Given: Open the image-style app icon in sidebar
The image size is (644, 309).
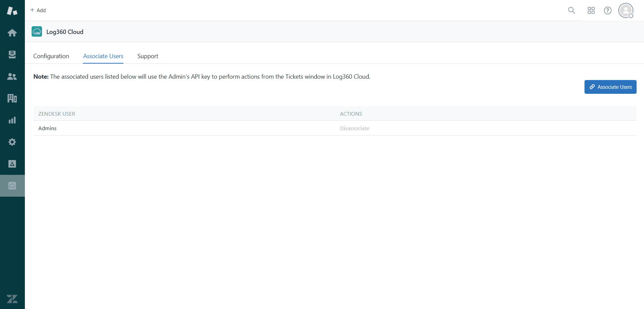Looking at the screenshot, I should point(12,164).
